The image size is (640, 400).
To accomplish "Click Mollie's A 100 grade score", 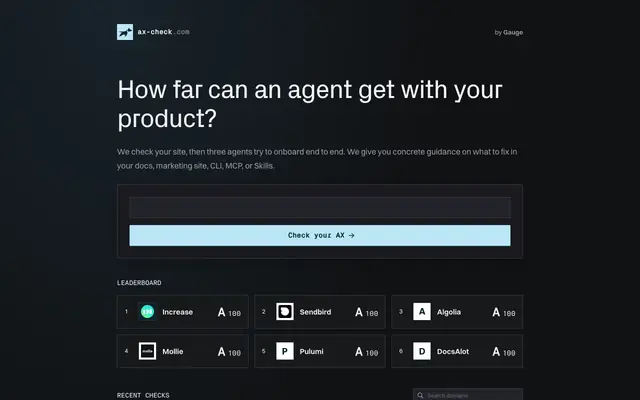I will (229, 351).
